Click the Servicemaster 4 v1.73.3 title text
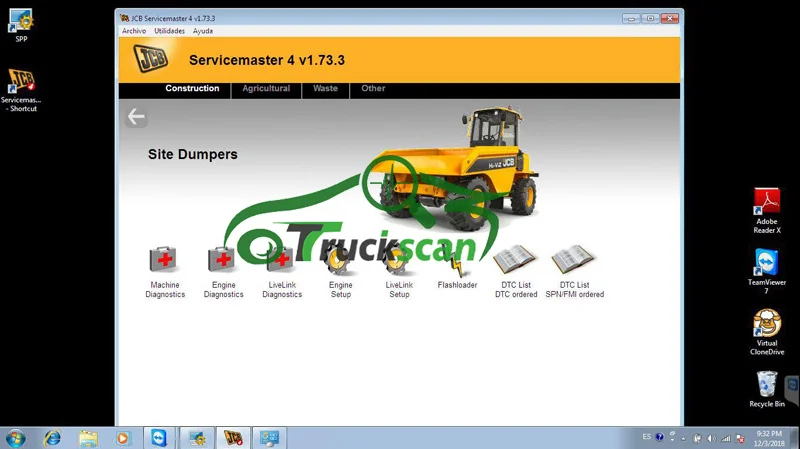 [267, 60]
